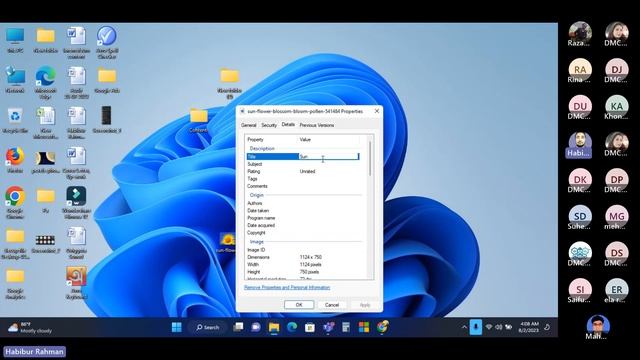Viewport: 640px width, 360px height.
Task: Select the Microsoft Edge desktop shortcut
Action: point(45,82)
